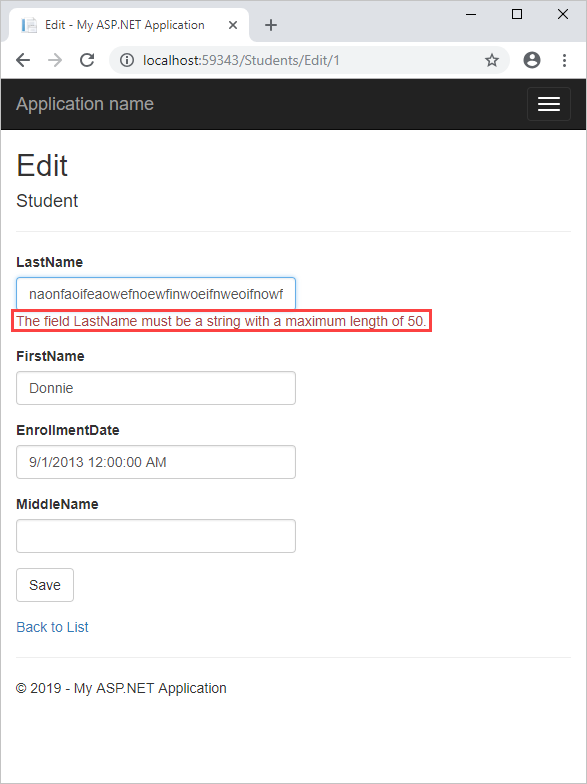Open a new browser tab
This screenshot has height=784, width=587.
[x=270, y=25]
